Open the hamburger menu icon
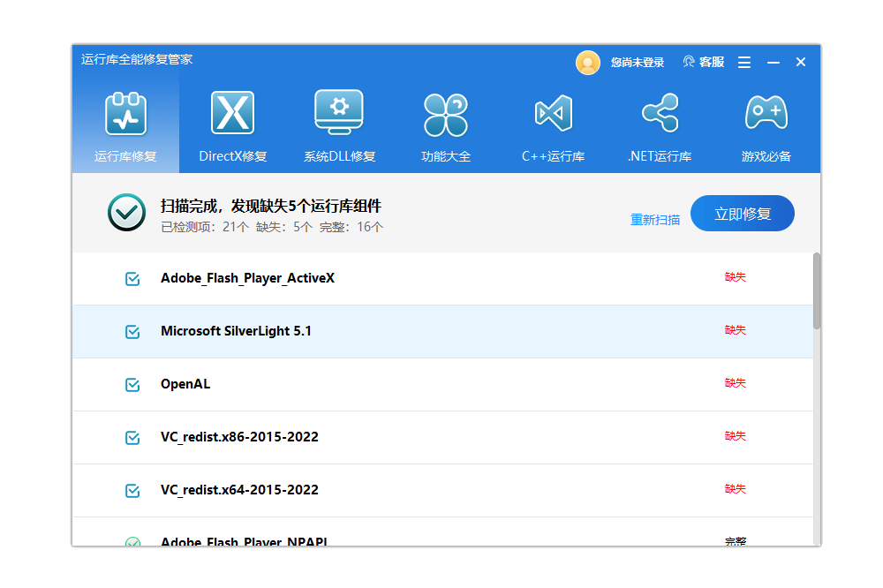 point(744,62)
